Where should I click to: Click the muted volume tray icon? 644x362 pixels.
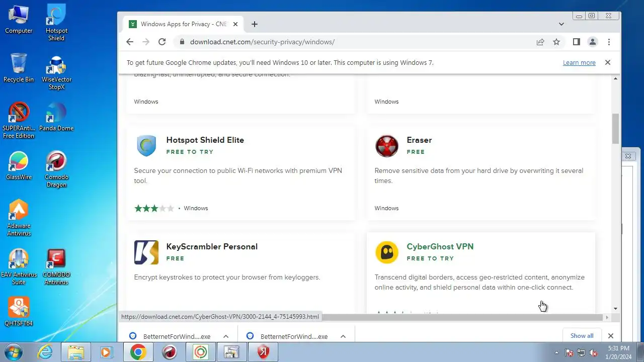tap(593, 352)
